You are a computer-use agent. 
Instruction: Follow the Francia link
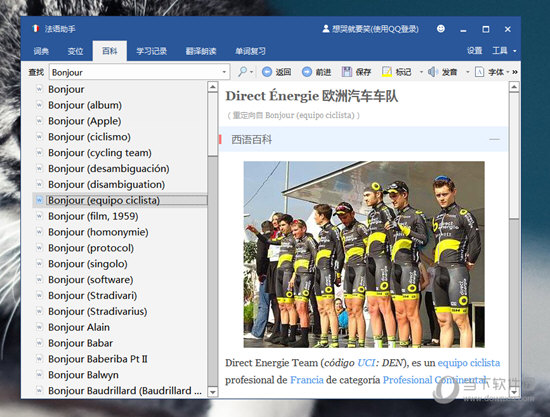coord(307,380)
